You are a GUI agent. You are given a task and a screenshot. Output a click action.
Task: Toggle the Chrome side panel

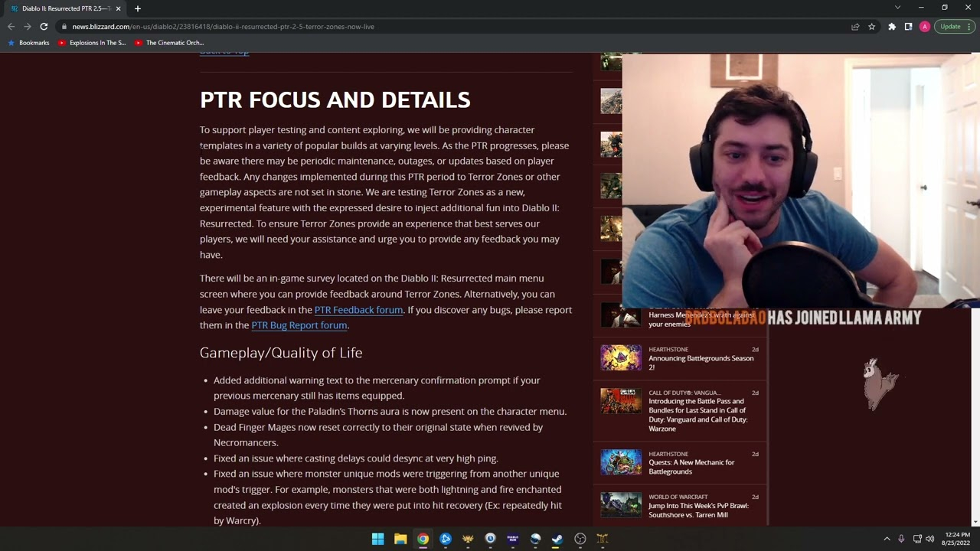[x=908, y=27]
